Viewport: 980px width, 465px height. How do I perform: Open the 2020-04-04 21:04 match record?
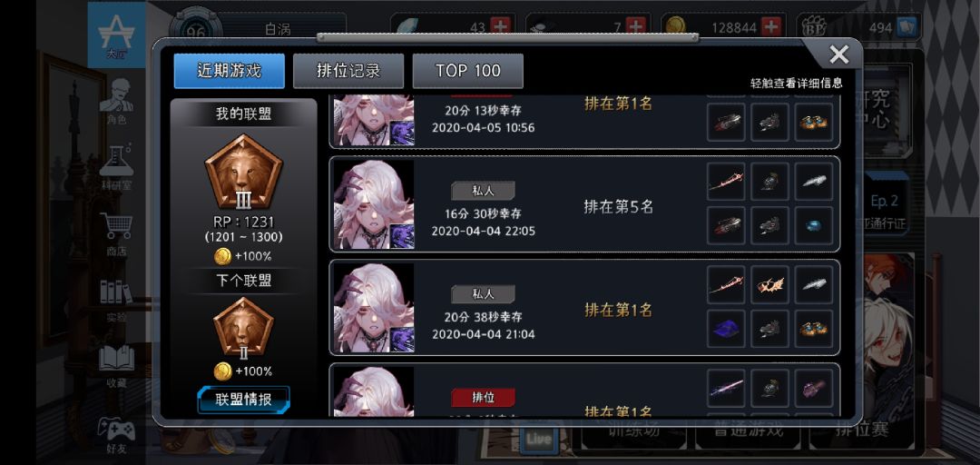(x=585, y=307)
